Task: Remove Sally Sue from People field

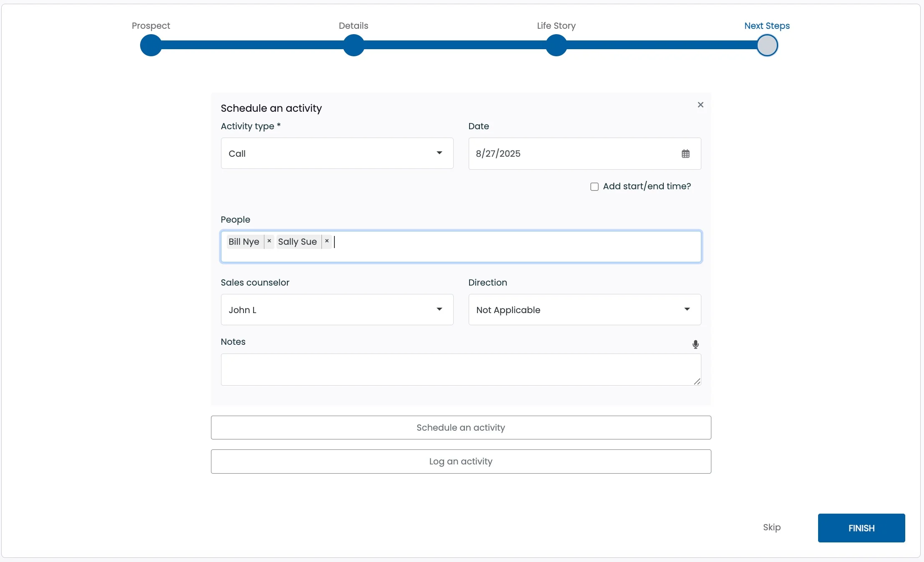Action: tap(327, 241)
